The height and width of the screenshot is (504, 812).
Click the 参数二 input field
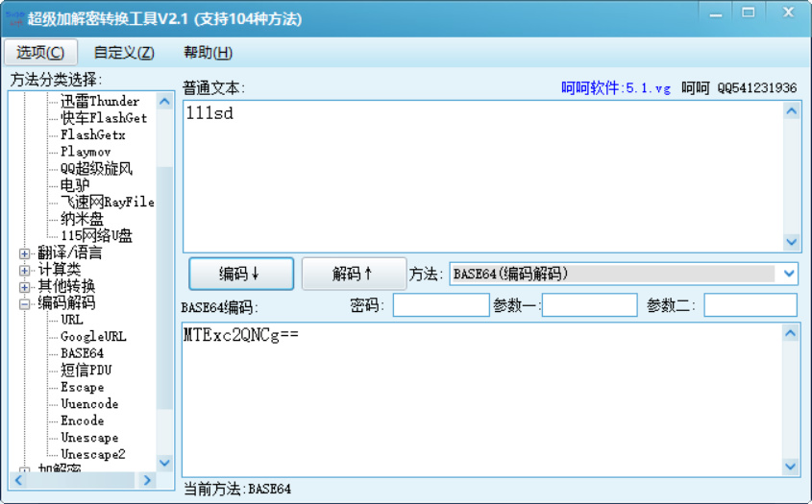point(750,304)
